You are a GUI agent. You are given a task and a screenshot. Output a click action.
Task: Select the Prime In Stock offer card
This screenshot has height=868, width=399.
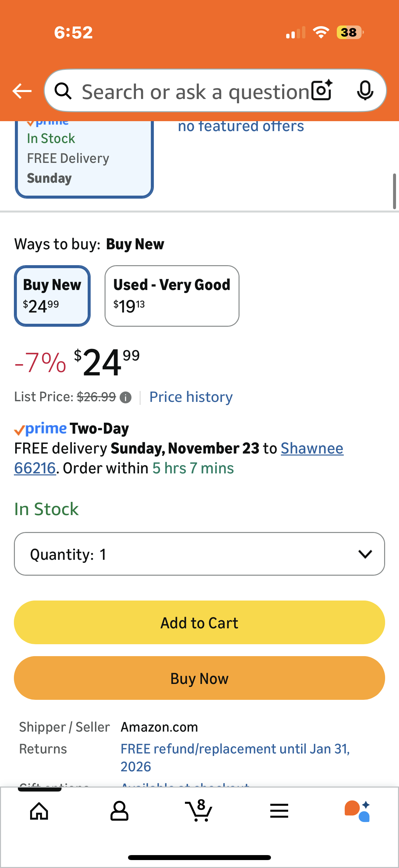coord(84,158)
